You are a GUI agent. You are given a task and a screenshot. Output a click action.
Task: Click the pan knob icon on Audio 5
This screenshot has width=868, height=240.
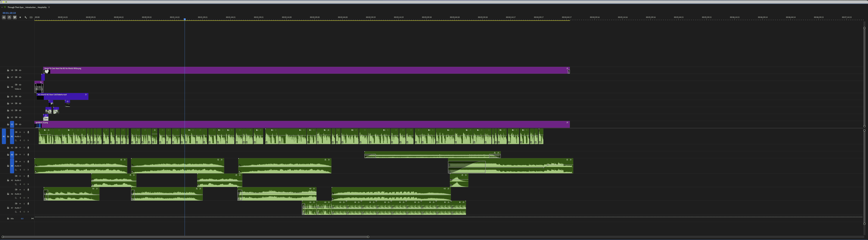(x=16, y=184)
